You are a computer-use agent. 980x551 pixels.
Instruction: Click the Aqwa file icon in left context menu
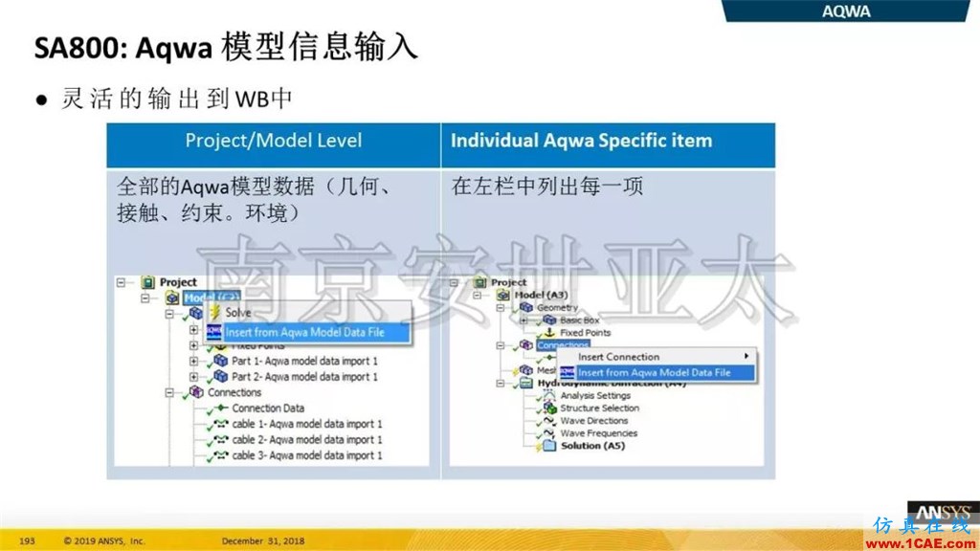coord(214,332)
